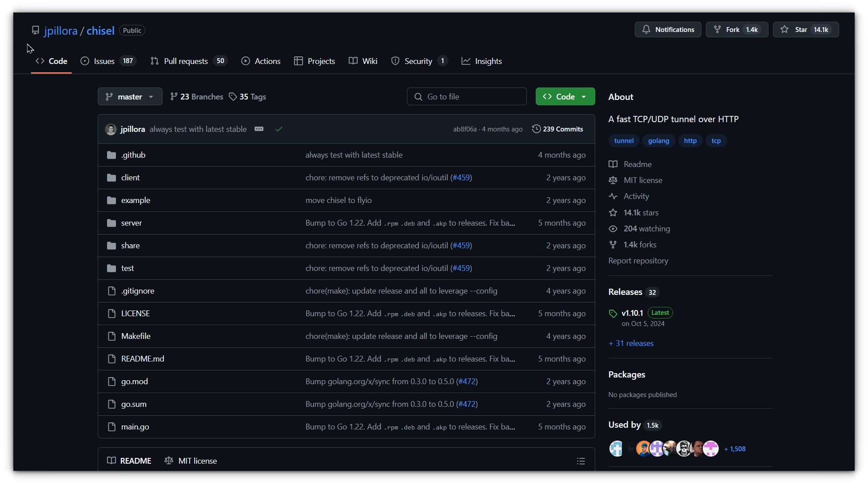
Task: Expand the Code dropdown button
Action: click(x=584, y=96)
